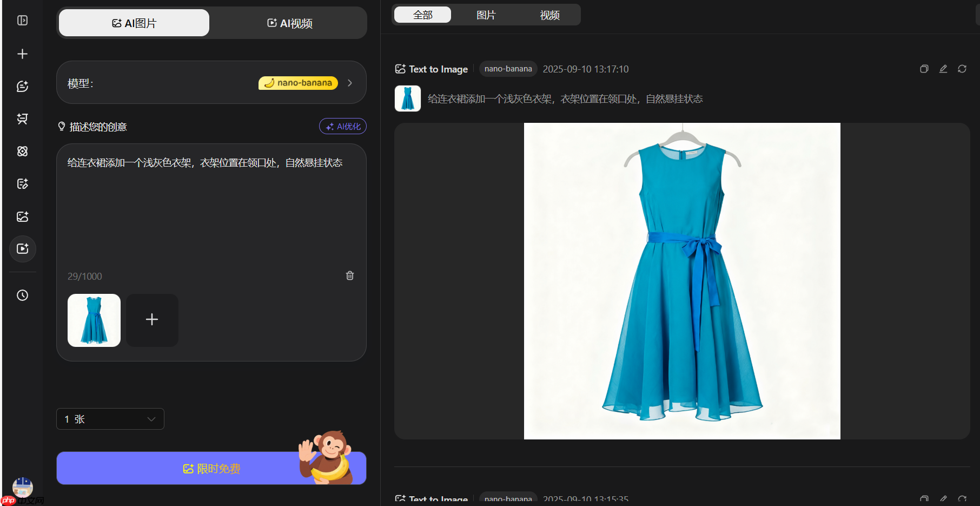Viewport: 980px width, 506px height.
Task: Show all results with the 全部 tab
Action: (x=422, y=15)
